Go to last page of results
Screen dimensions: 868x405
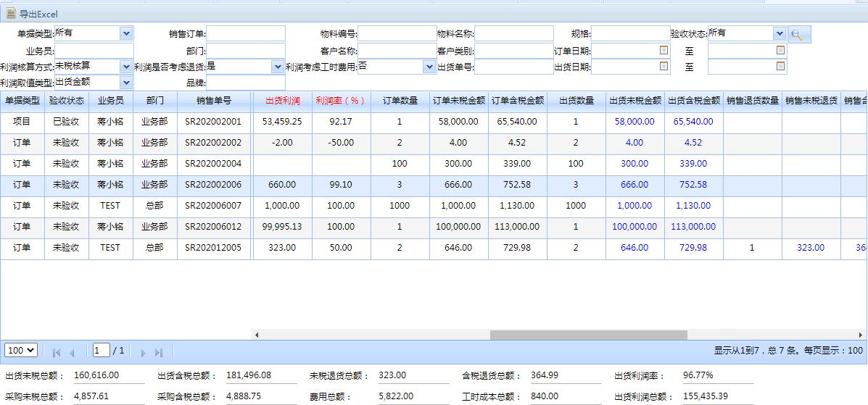click(159, 352)
